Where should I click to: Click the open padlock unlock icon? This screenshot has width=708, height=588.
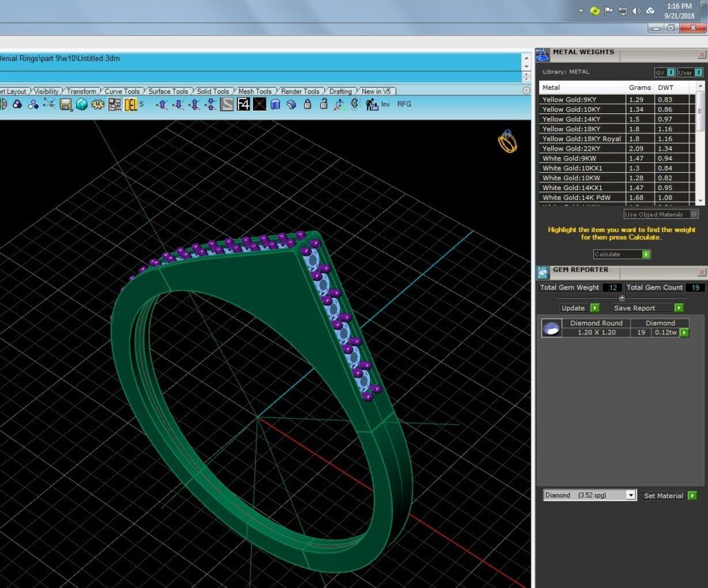pos(324,104)
